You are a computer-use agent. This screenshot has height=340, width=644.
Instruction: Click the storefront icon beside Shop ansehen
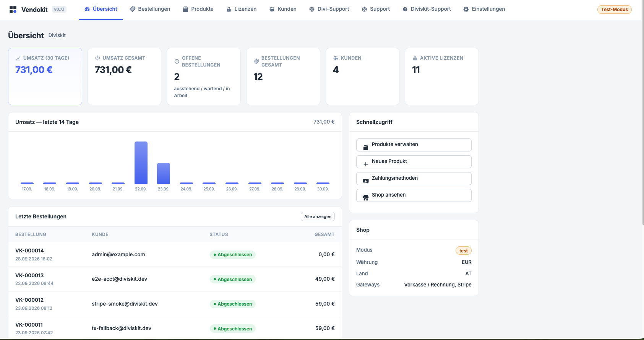(x=366, y=198)
